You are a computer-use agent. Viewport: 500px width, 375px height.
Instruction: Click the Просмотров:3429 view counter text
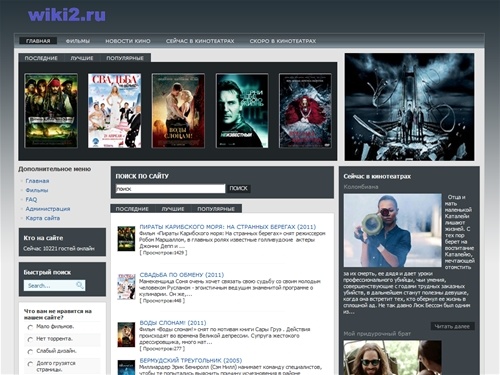pyautogui.click(x=163, y=253)
